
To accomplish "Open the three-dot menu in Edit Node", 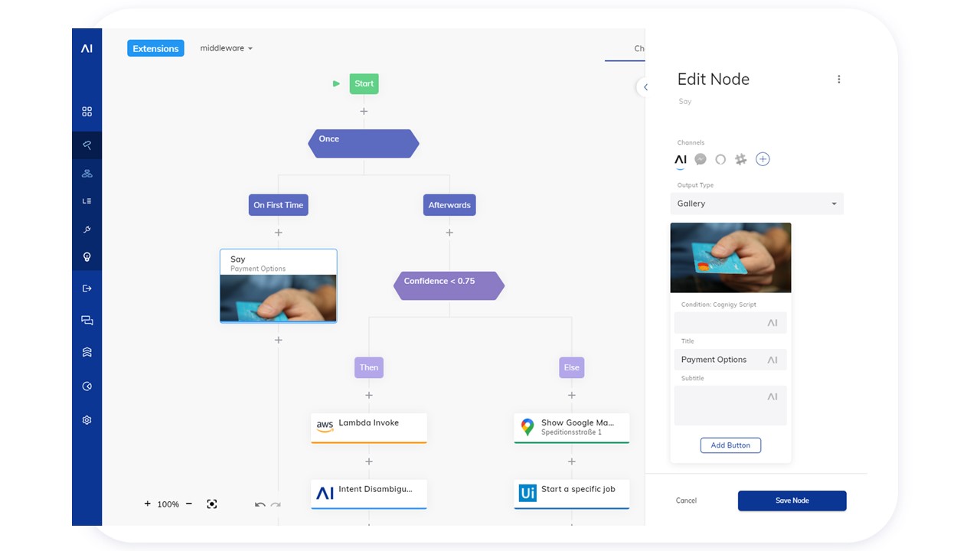I will coord(839,80).
